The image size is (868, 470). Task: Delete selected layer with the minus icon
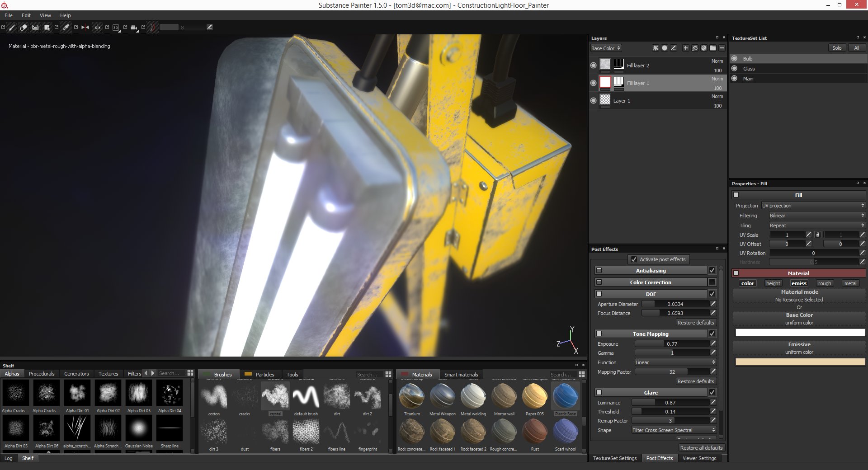(722, 47)
